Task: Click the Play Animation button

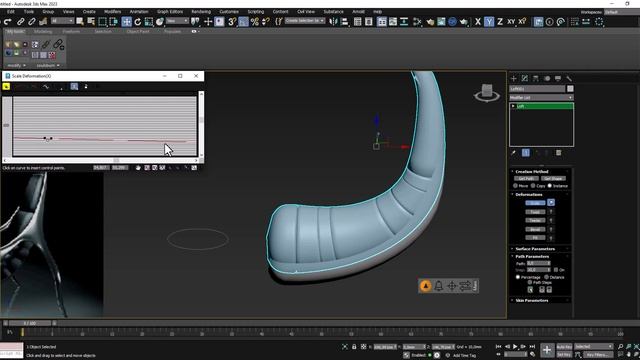Action: [515, 347]
